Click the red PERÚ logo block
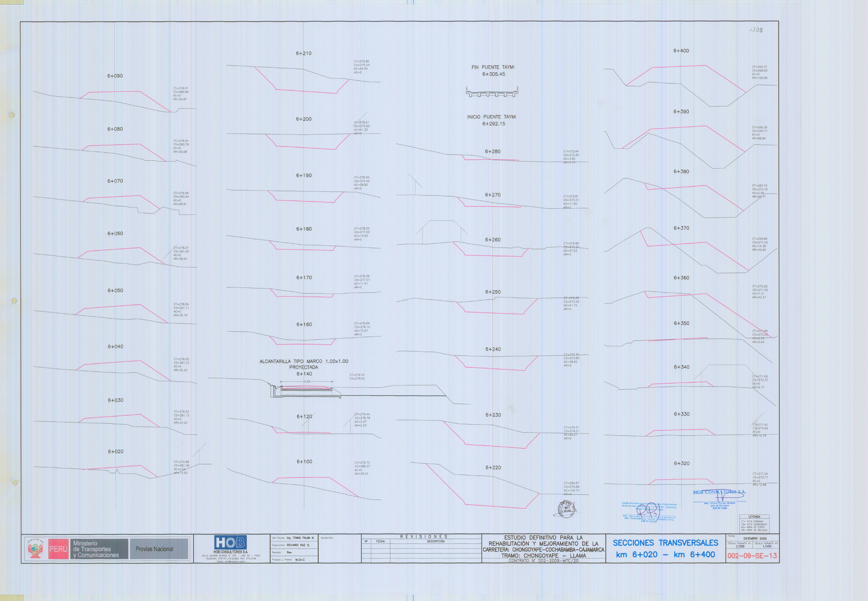The height and width of the screenshot is (601, 868). [x=58, y=549]
